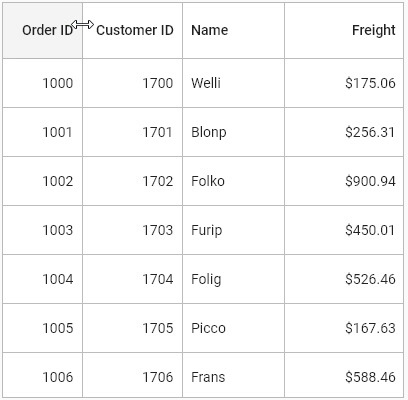Click the Order ID column header

coord(42,30)
